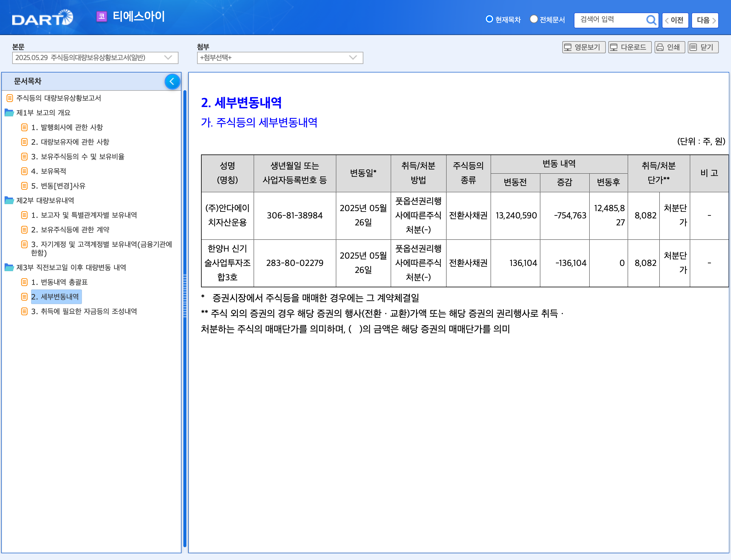The width and height of the screenshot is (731, 560).
Task: Open 4. 보유목적 section
Action: (x=49, y=171)
